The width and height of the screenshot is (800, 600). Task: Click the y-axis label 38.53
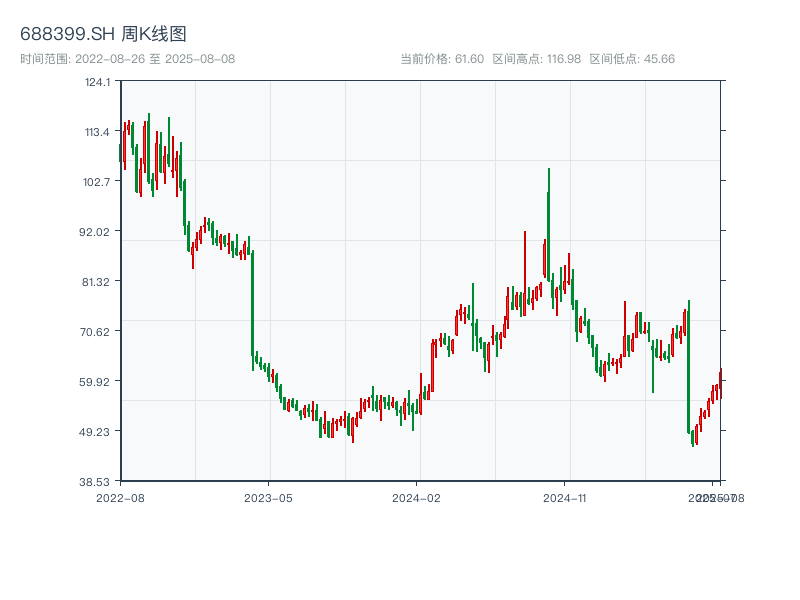pos(94,482)
